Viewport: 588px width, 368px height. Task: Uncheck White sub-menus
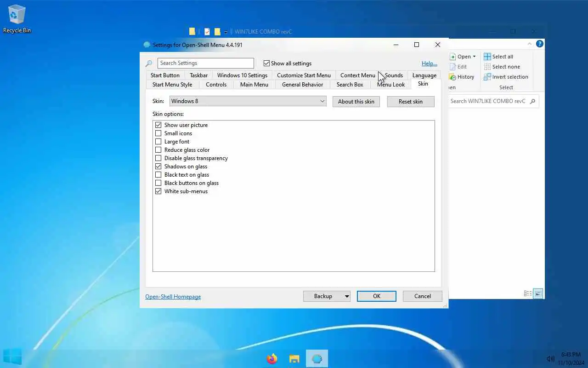[158, 191]
